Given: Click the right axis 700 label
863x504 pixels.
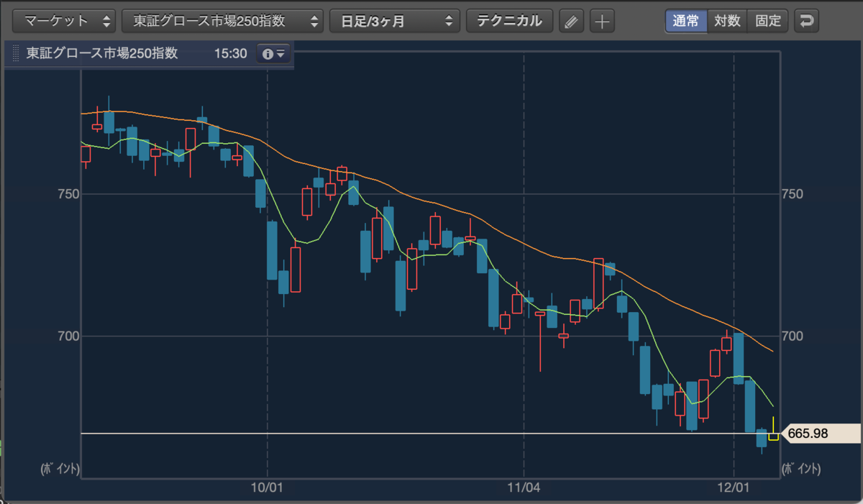Looking at the screenshot, I should pyautogui.click(x=792, y=336).
